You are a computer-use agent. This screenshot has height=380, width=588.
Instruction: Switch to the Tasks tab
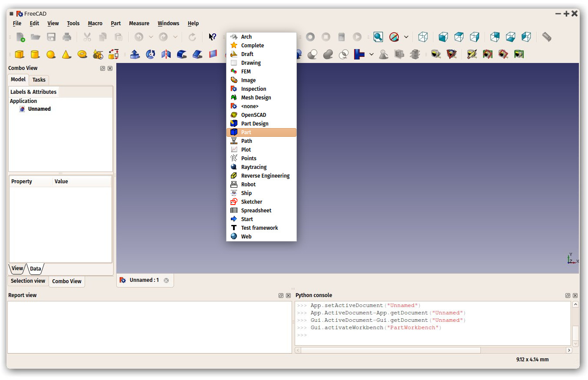coord(39,80)
